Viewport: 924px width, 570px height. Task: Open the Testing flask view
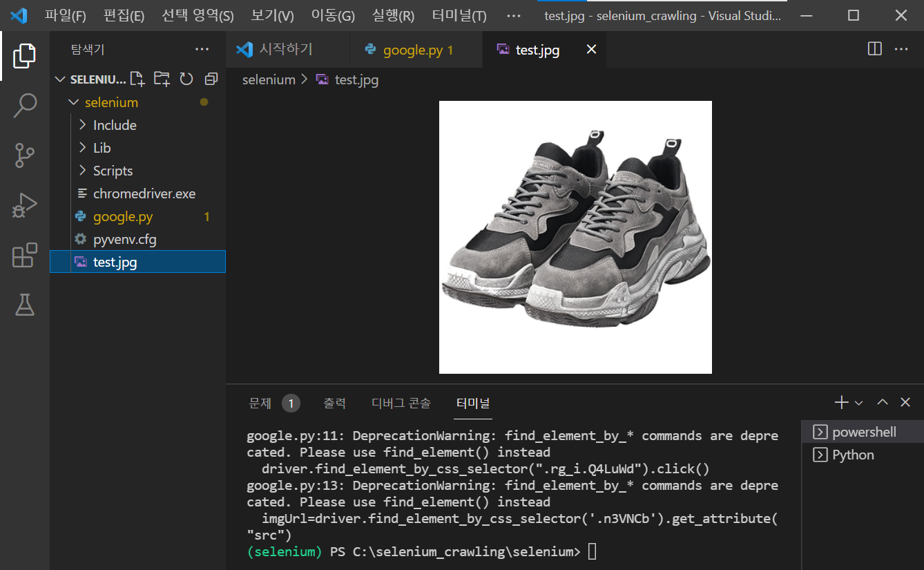click(25, 305)
